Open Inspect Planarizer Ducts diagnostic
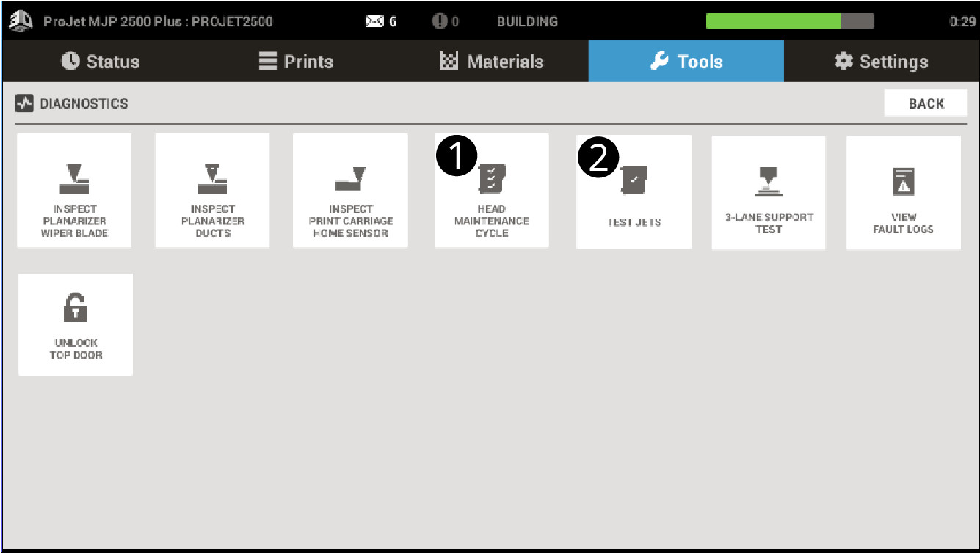 (212, 191)
